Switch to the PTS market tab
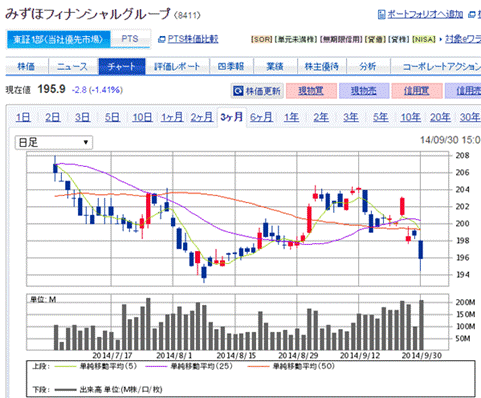Viewport: 481px width, 398px height. tap(130, 39)
